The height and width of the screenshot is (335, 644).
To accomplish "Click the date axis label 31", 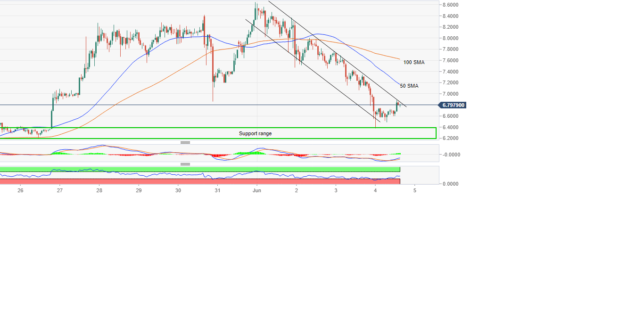I will point(217,191).
